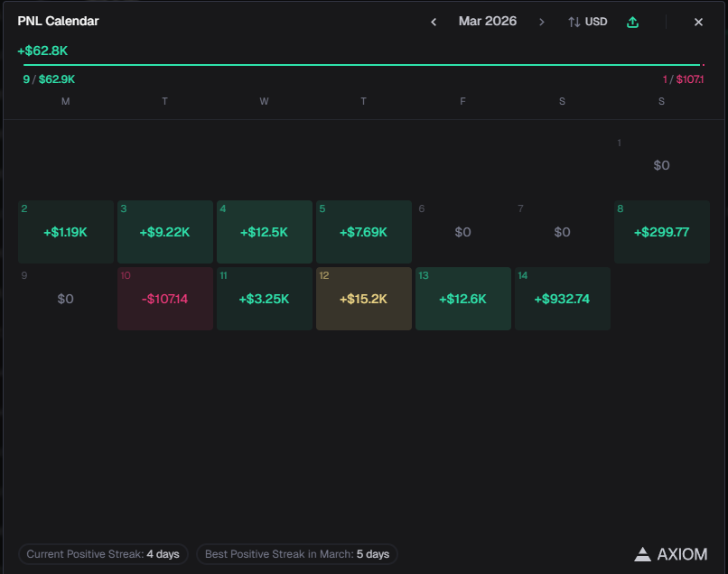Select March 2 cell +$1.19K

[x=65, y=232]
